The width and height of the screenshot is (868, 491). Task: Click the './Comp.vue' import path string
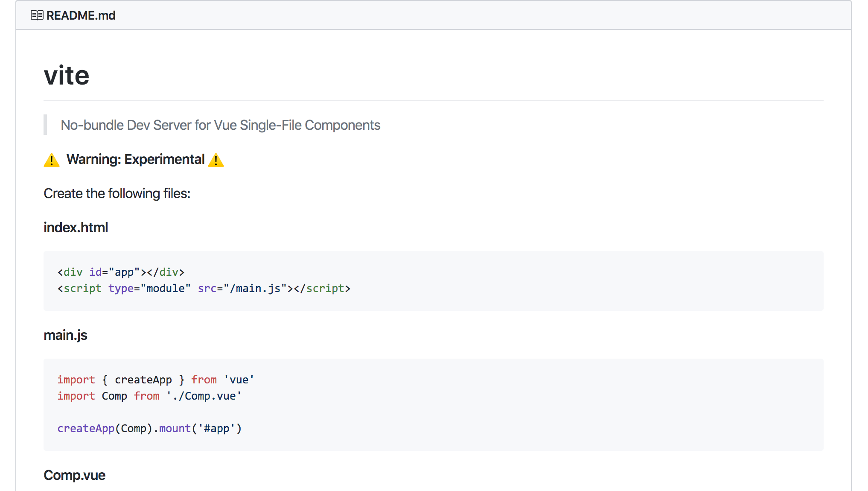pos(204,396)
